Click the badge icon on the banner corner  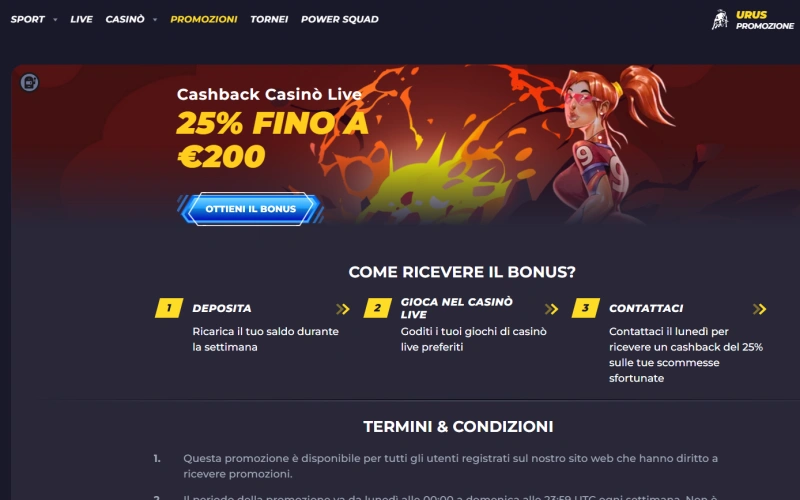pyautogui.click(x=30, y=82)
